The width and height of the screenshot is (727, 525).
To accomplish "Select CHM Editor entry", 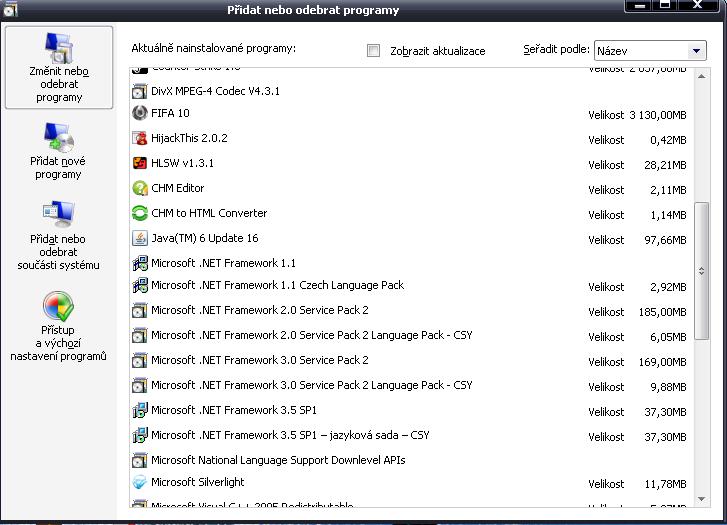I will coord(409,188).
